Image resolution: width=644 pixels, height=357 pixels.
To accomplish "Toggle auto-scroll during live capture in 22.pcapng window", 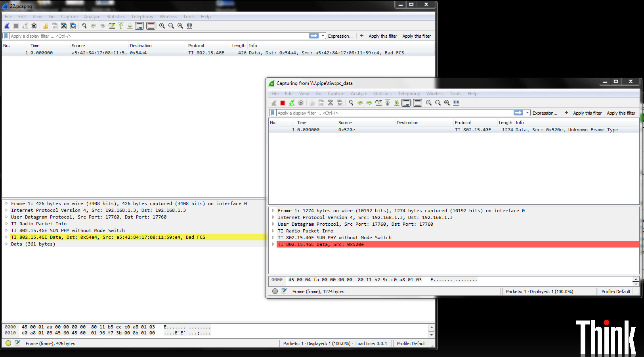I will [140, 26].
